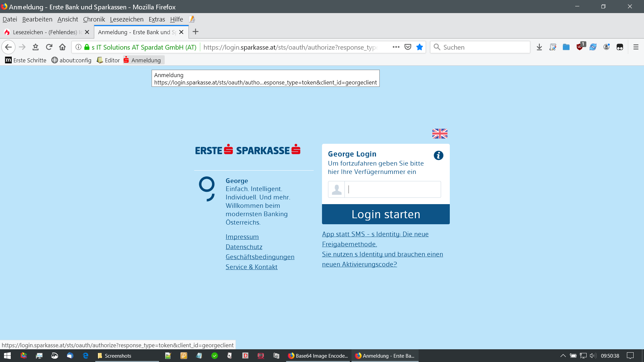
Task: Open the Windows Start menu
Action: [7, 356]
